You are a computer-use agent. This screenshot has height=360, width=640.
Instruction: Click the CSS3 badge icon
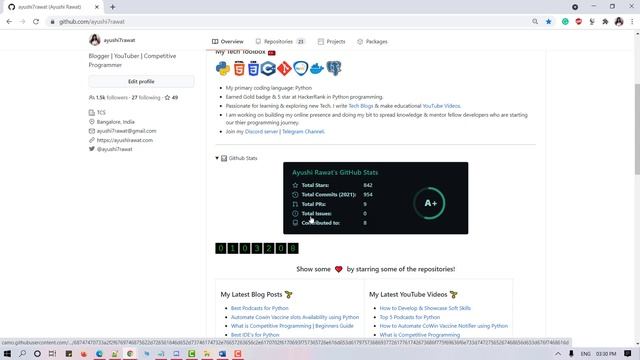pos(253,69)
